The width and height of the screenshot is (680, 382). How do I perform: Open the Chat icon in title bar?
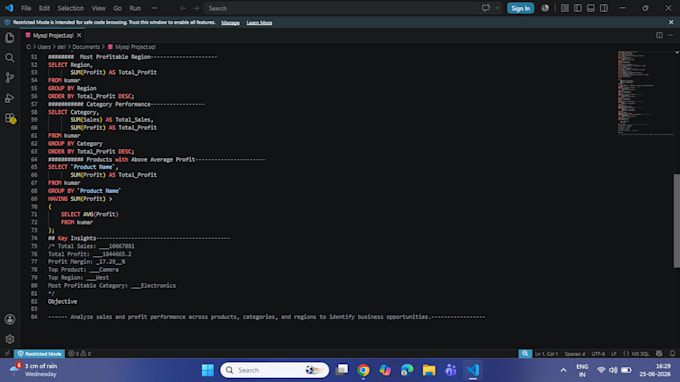click(x=486, y=8)
